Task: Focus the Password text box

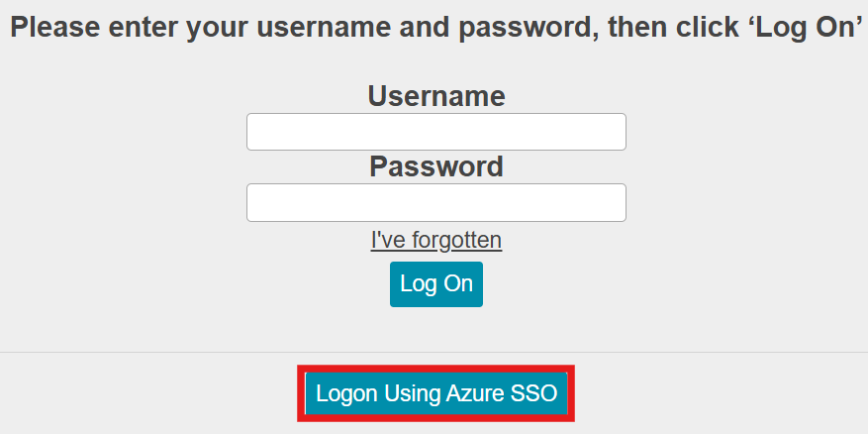Action: 436,203
